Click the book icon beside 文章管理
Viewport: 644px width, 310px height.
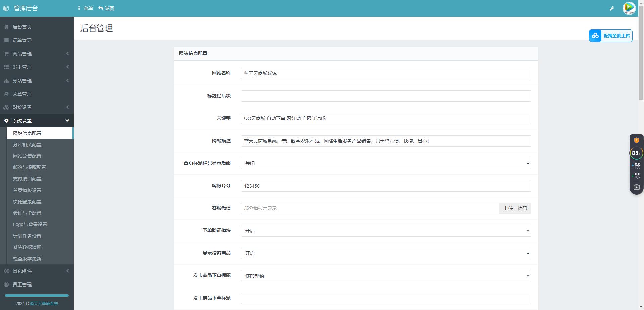pyautogui.click(x=6, y=94)
